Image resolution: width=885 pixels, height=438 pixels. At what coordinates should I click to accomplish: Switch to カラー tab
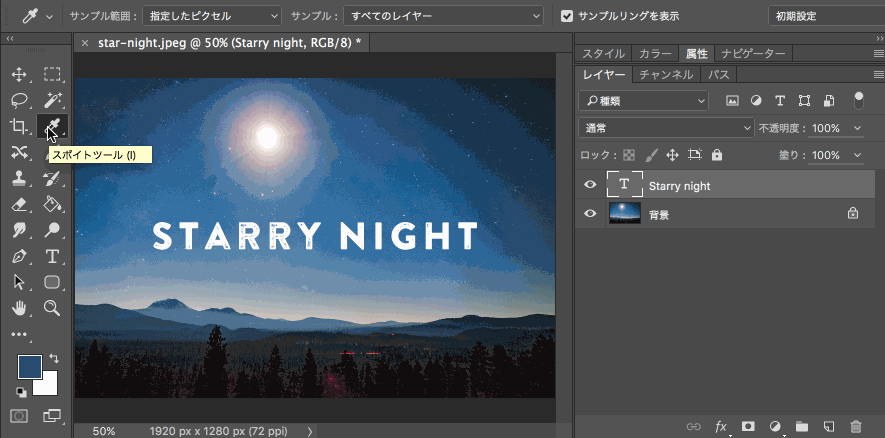point(655,54)
